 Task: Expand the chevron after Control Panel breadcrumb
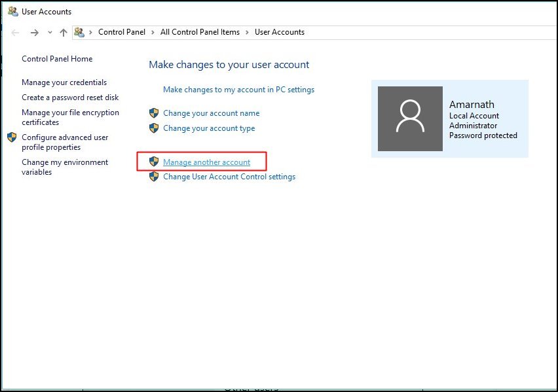(153, 32)
